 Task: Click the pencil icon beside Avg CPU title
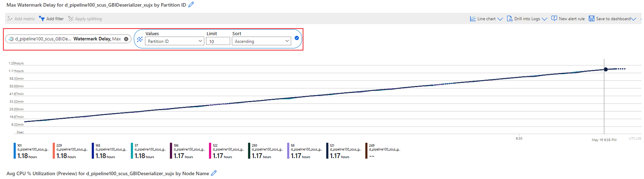[x=214, y=173]
